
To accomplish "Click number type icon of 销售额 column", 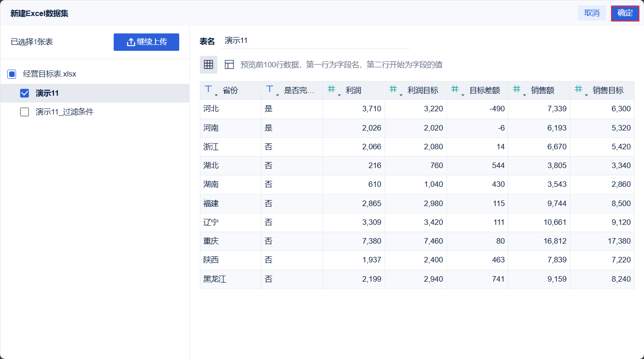I will click(517, 89).
